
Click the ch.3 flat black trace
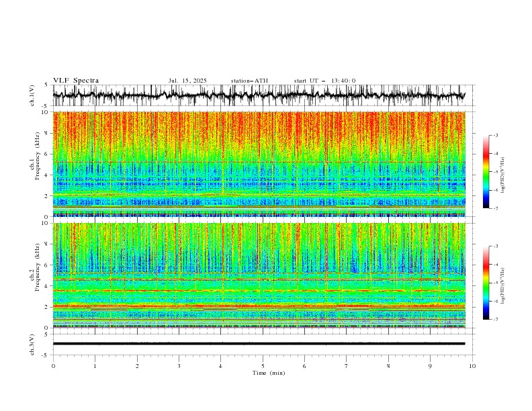coord(259,344)
